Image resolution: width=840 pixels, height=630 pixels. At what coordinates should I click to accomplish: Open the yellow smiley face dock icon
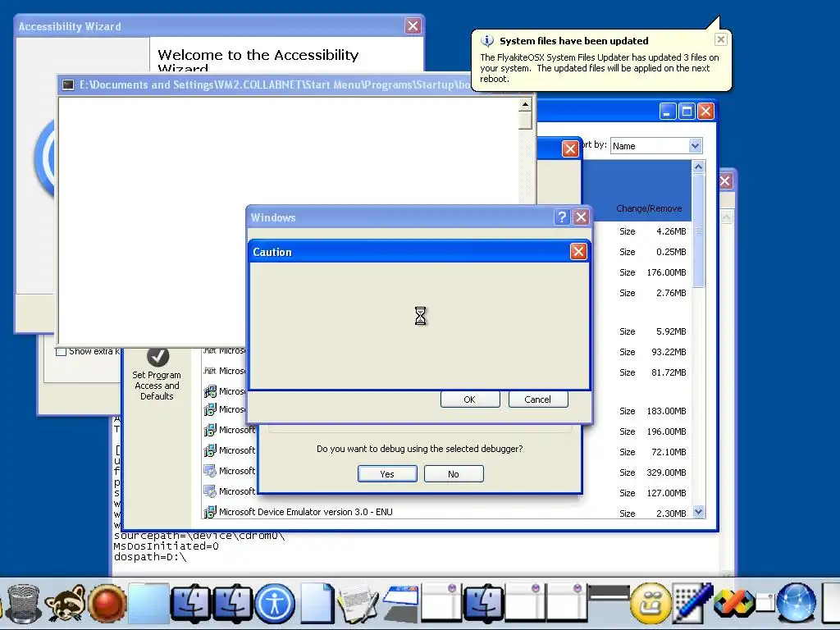coord(651,604)
